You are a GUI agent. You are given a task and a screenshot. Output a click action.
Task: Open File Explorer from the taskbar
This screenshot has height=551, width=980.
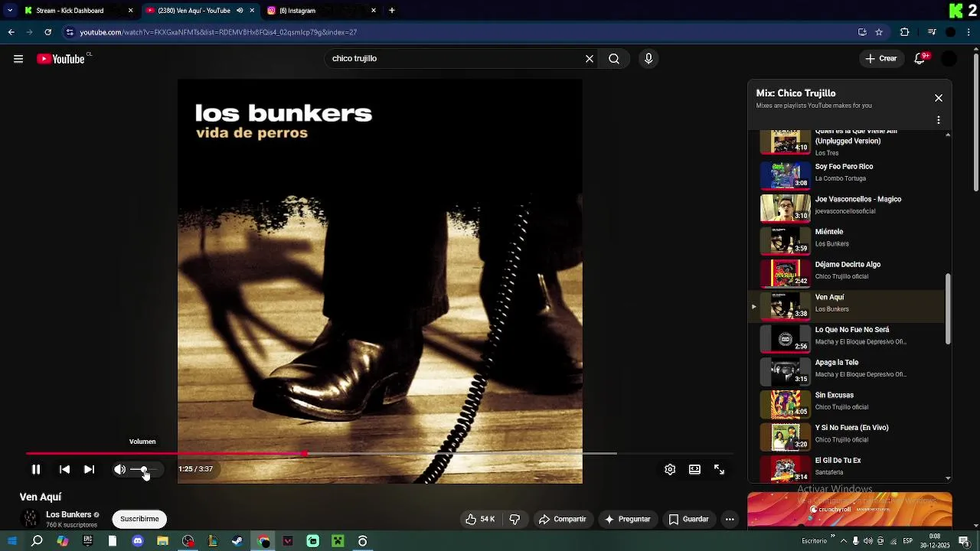pyautogui.click(x=162, y=541)
